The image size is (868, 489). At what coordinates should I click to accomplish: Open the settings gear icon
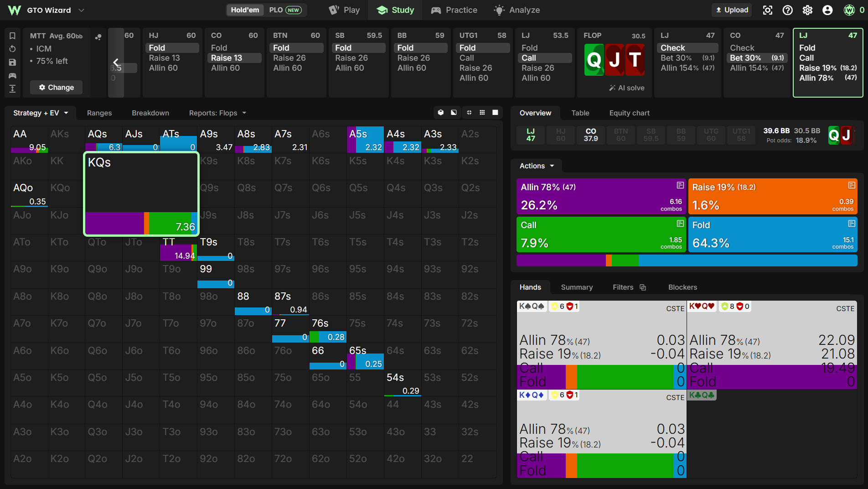[x=807, y=10]
